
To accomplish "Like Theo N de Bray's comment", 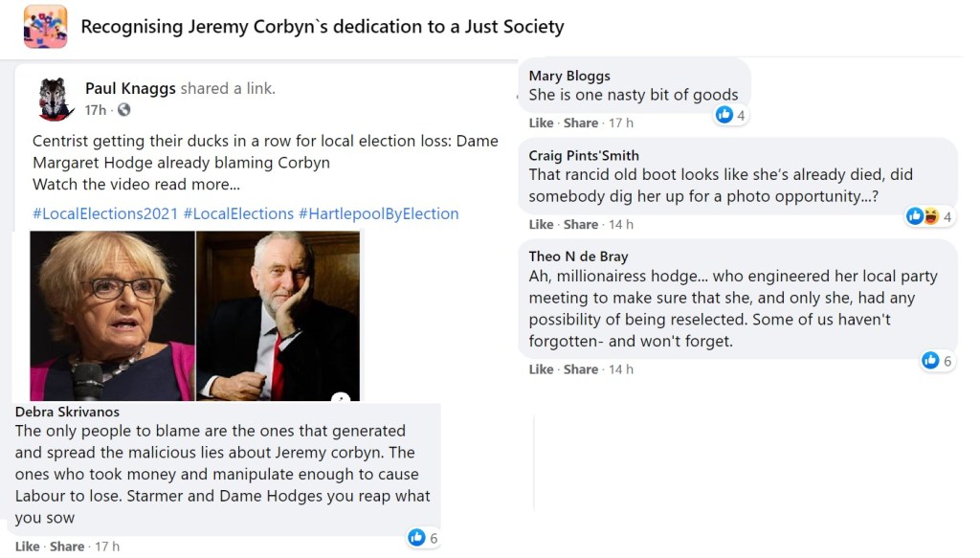I will 541,368.
